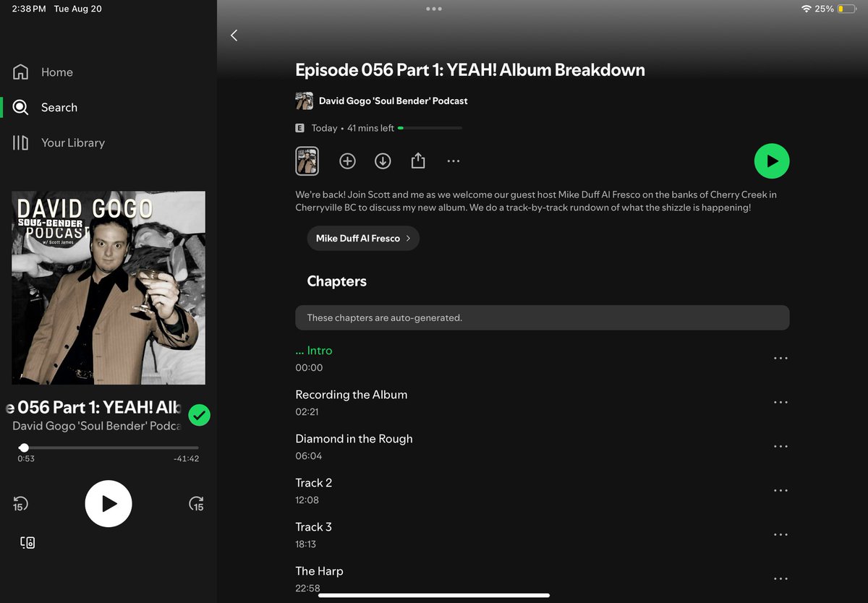Play the episode from sidebar player
The width and height of the screenshot is (868, 603).
click(x=109, y=504)
